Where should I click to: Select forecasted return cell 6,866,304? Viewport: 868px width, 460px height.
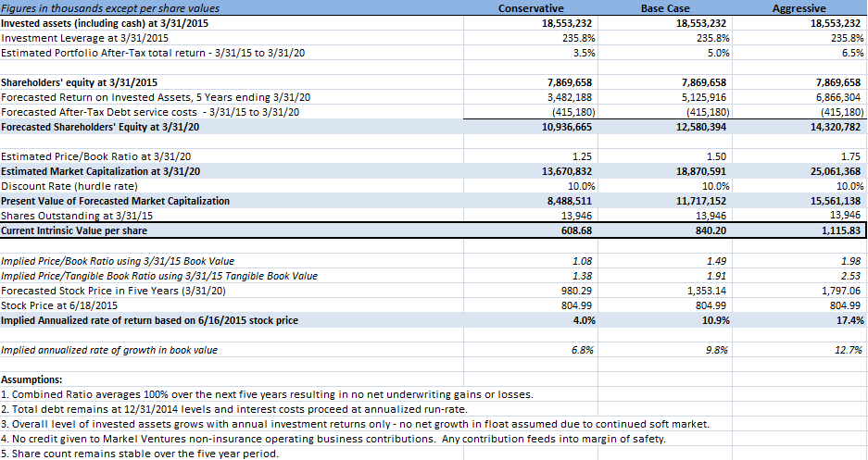tap(837, 97)
